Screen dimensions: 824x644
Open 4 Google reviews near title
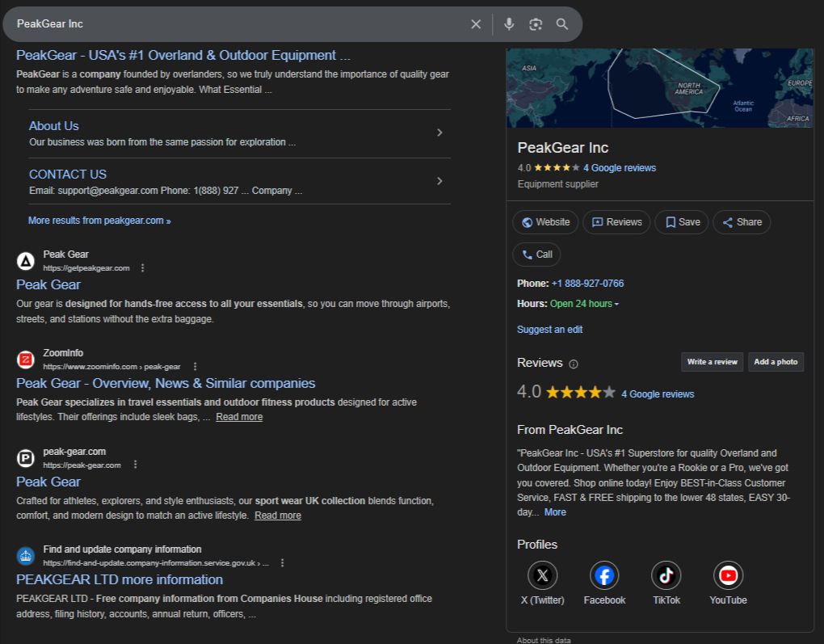(620, 168)
